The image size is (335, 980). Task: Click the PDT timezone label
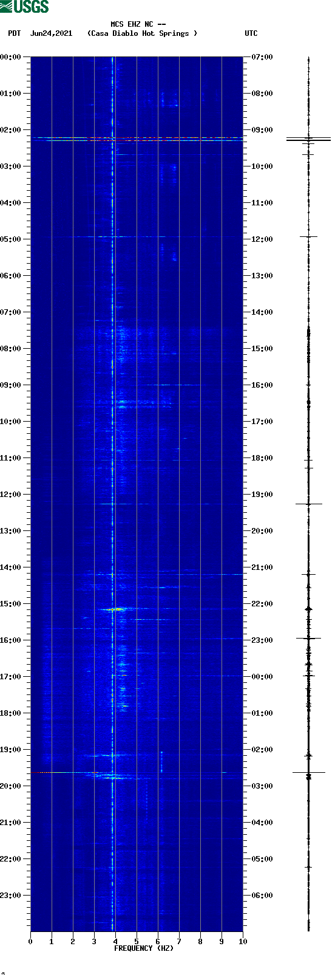click(15, 33)
